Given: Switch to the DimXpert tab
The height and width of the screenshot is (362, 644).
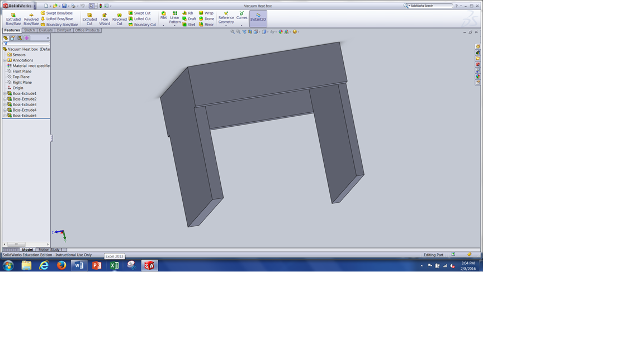Looking at the screenshot, I should [x=64, y=30].
